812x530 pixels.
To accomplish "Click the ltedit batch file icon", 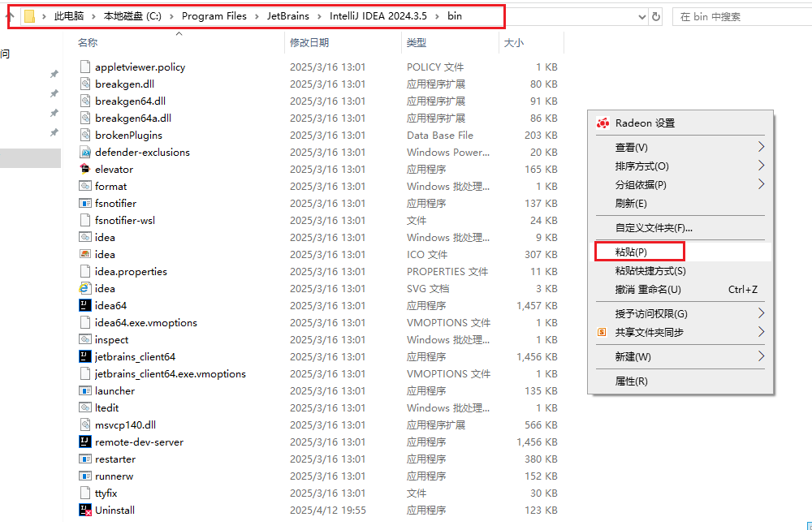I will pos(85,408).
